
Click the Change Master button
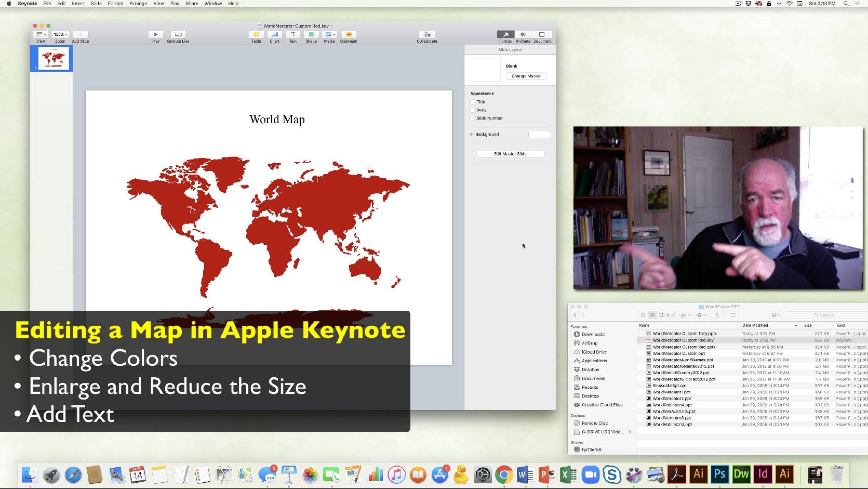(526, 76)
